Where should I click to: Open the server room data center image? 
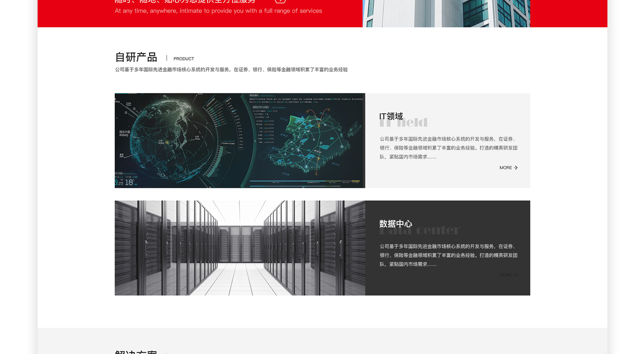pyautogui.click(x=240, y=248)
